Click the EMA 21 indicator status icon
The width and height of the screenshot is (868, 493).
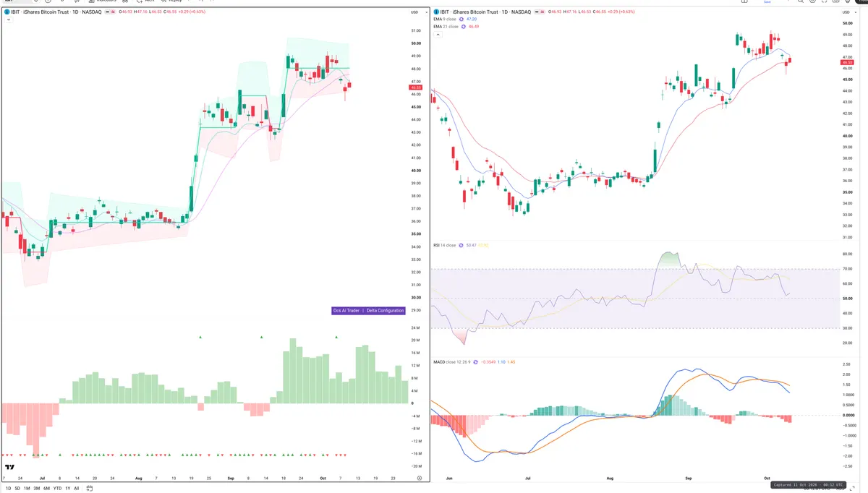click(x=464, y=27)
